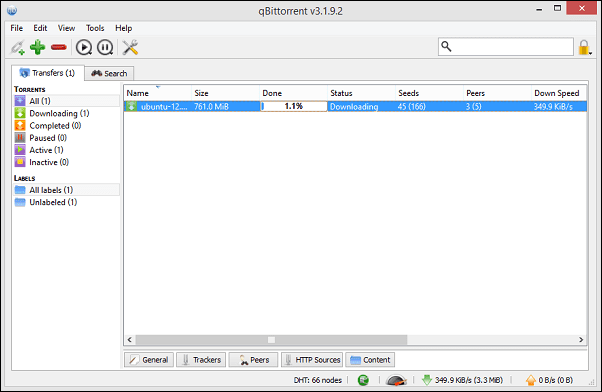Click the downloading status icon of ubuntu torrent
The image size is (602, 392).
pos(132,106)
